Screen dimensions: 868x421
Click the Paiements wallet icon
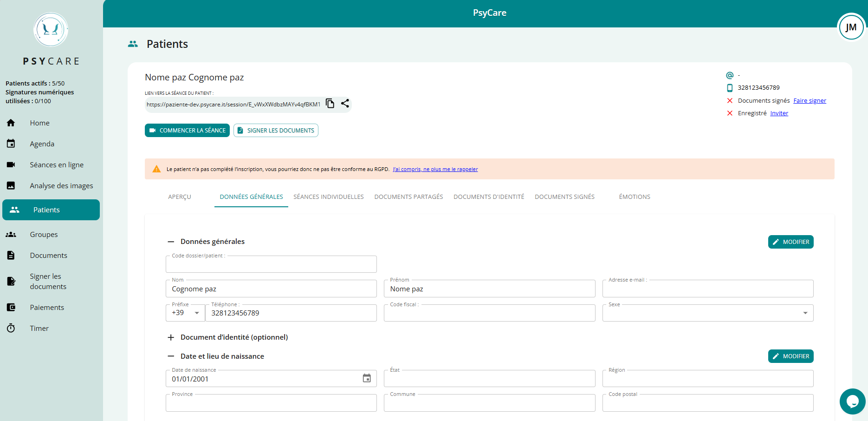pos(11,307)
